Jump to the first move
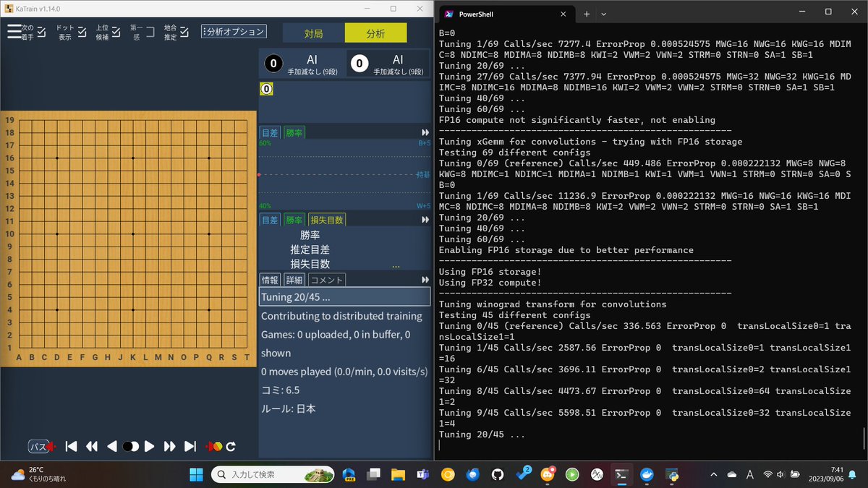Viewport: 868px width, 488px height. pyautogui.click(x=71, y=447)
